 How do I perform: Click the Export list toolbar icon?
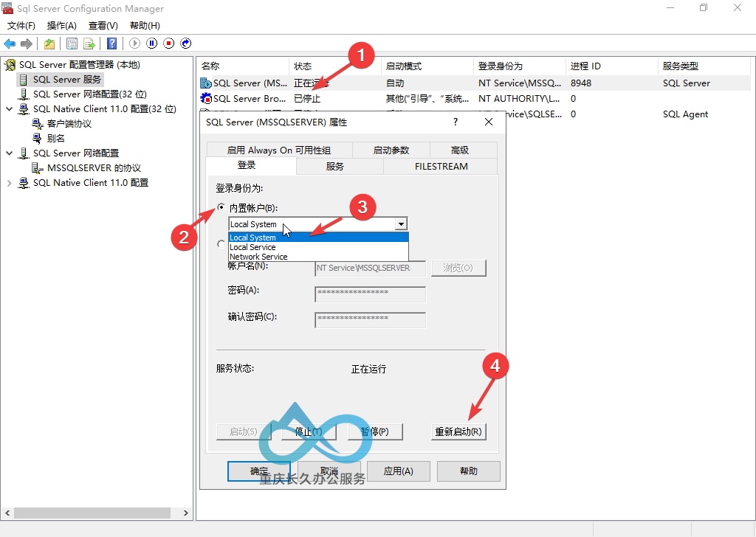click(x=89, y=44)
